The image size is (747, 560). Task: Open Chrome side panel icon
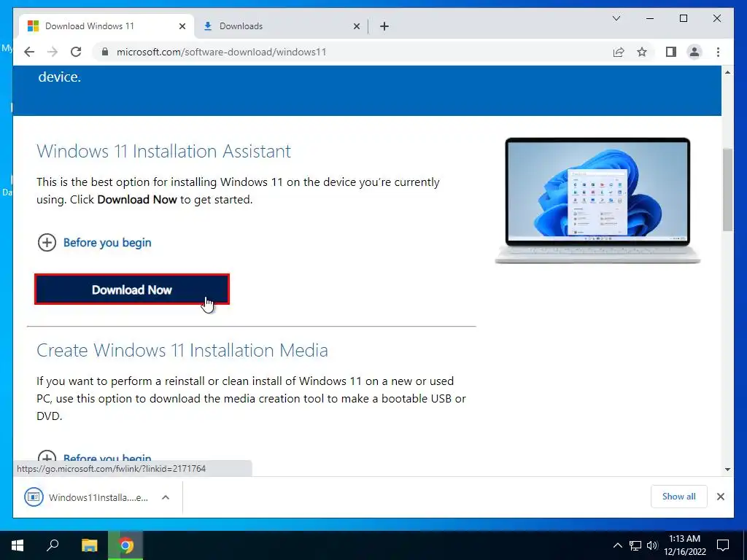[671, 52]
